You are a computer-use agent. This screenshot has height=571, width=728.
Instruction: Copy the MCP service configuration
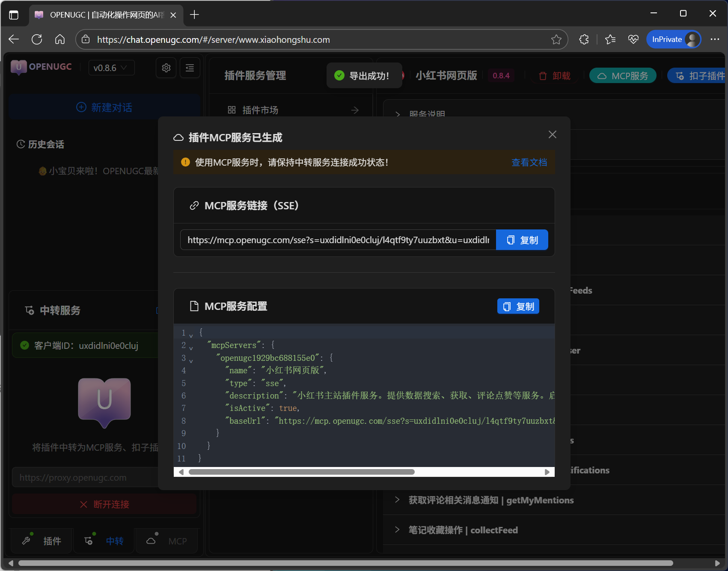coord(518,306)
